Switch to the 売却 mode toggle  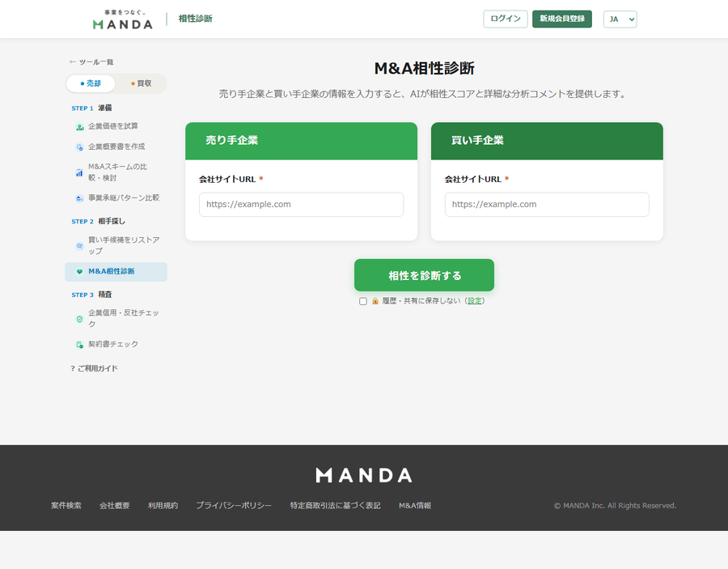[91, 83]
